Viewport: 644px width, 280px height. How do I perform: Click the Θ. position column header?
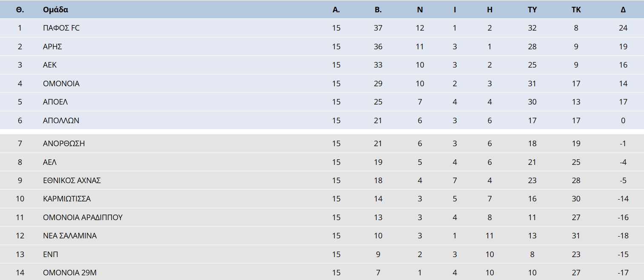[20, 10]
